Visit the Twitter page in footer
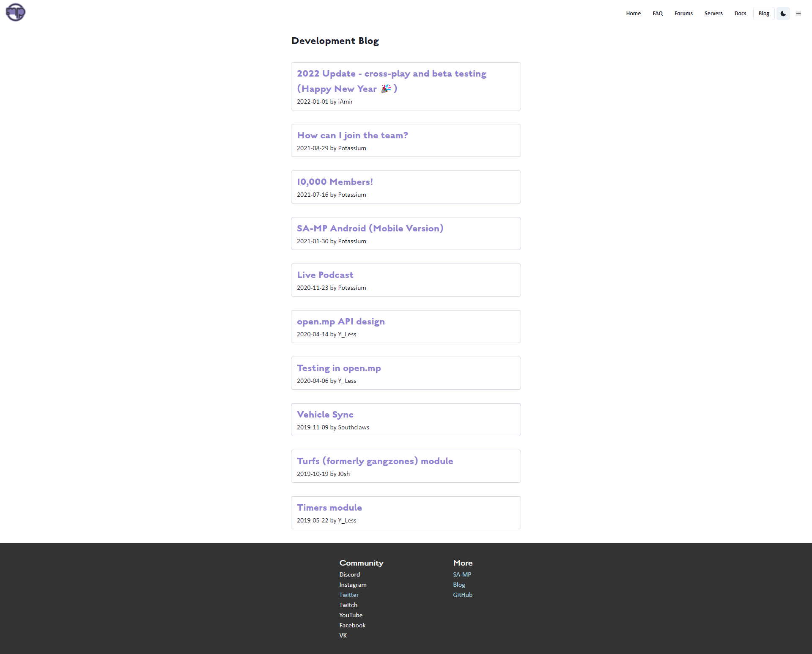 [x=349, y=594]
